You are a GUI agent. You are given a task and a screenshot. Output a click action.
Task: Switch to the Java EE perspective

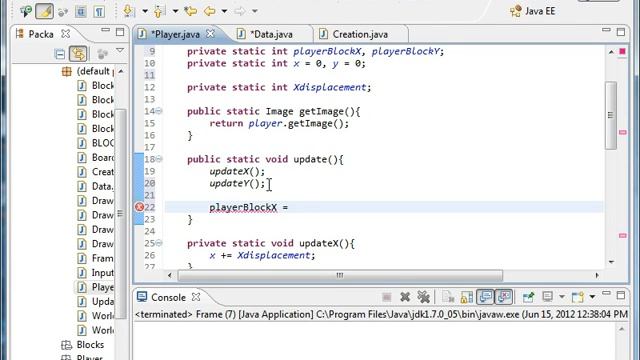[532, 11]
